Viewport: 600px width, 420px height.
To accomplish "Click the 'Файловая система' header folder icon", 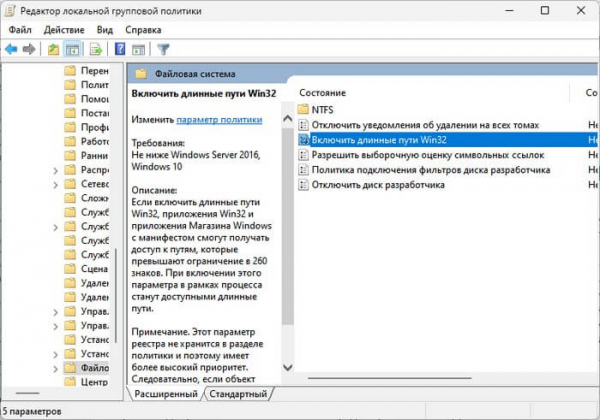I will [x=141, y=73].
